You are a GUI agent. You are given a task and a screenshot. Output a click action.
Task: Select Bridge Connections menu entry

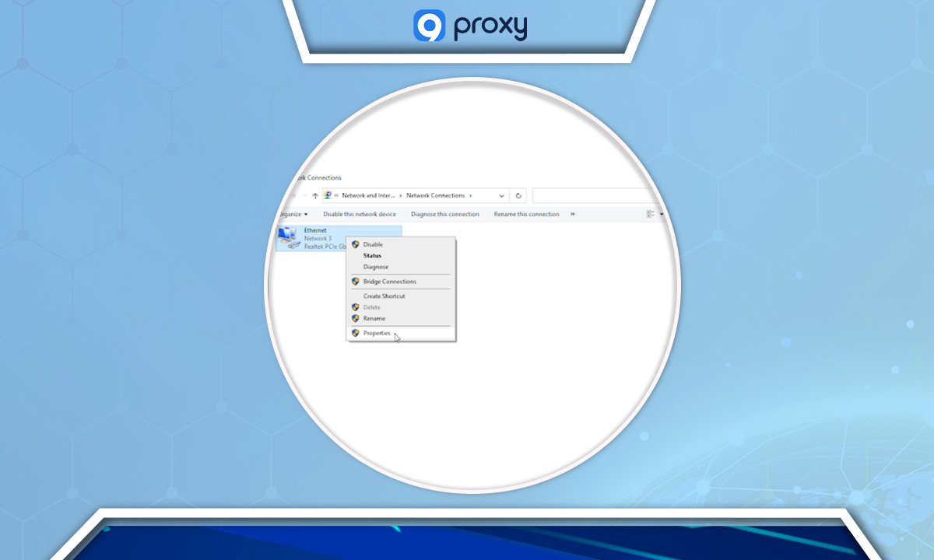pyautogui.click(x=389, y=282)
